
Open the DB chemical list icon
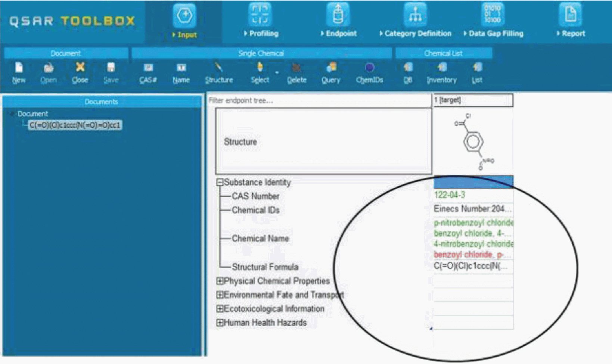point(408,72)
